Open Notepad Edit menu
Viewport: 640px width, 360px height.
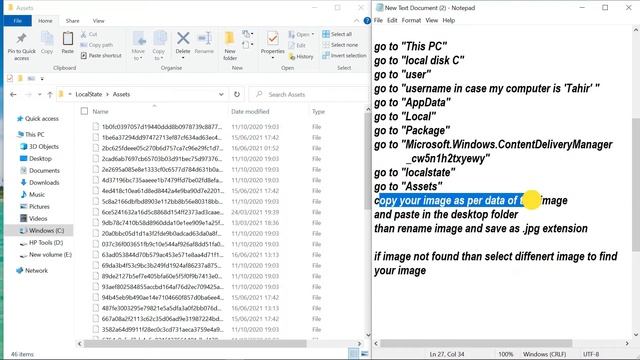(x=392, y=20)
